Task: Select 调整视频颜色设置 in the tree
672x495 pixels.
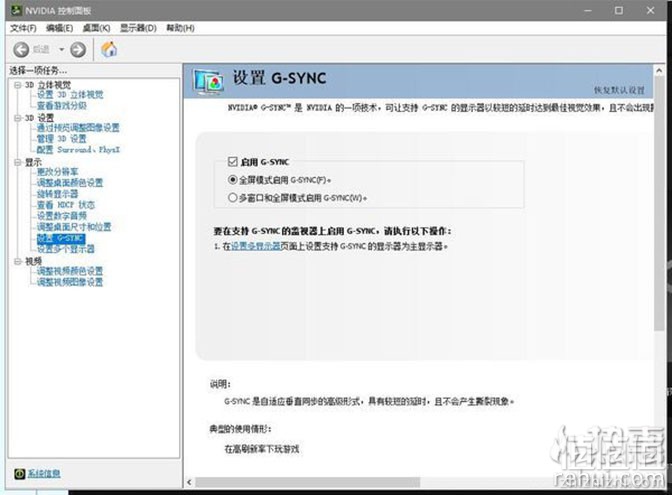Action: tap(70, 271)
